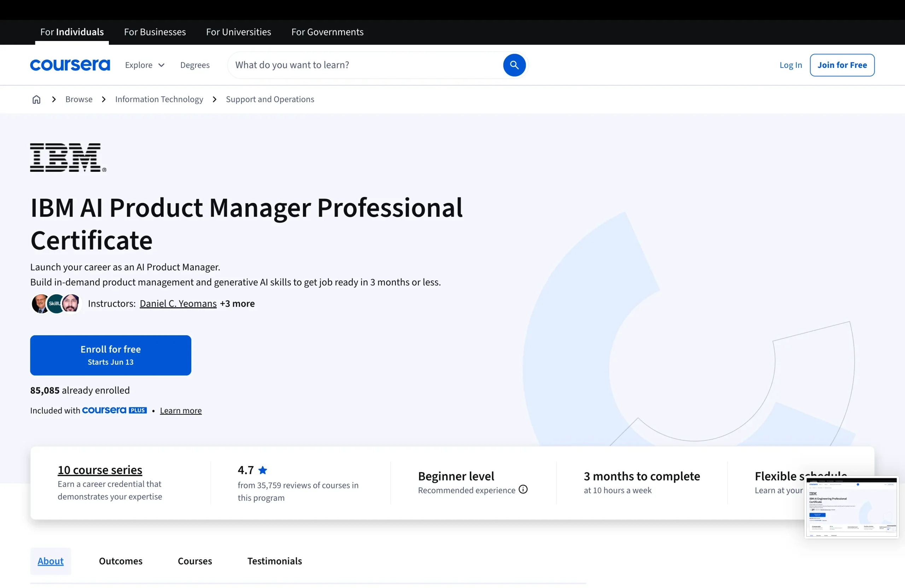Open the Degrees menu link
Viewport: 905px width, 588px height.
coord(195,65)
